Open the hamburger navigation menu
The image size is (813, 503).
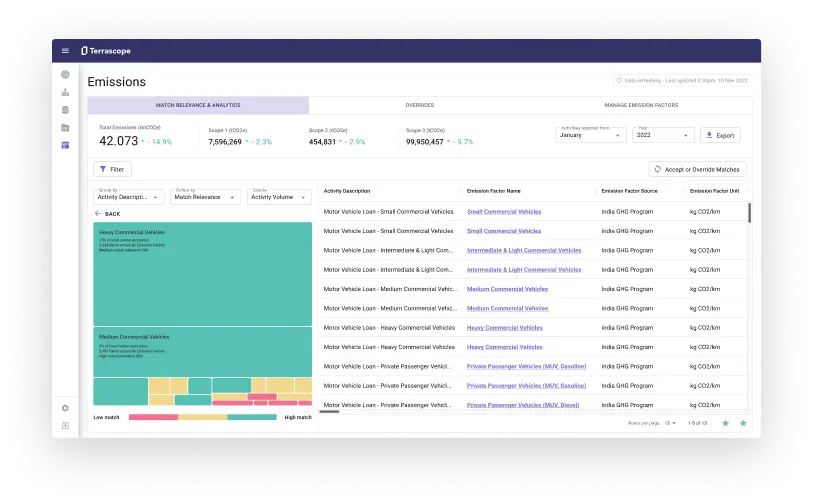coord(65,51)
